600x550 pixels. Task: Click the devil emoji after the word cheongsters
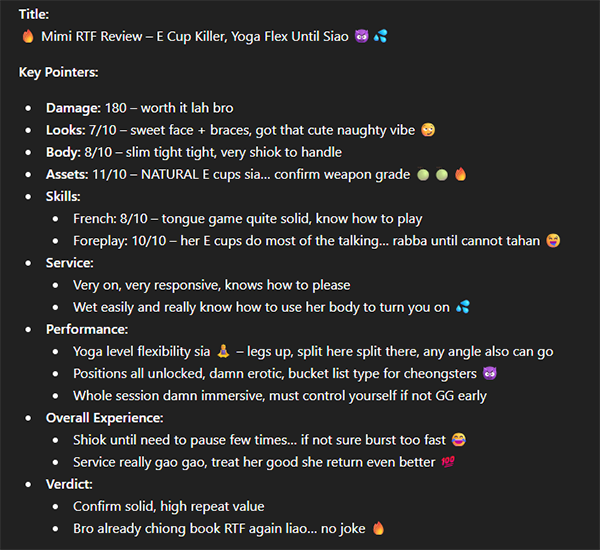490,373
